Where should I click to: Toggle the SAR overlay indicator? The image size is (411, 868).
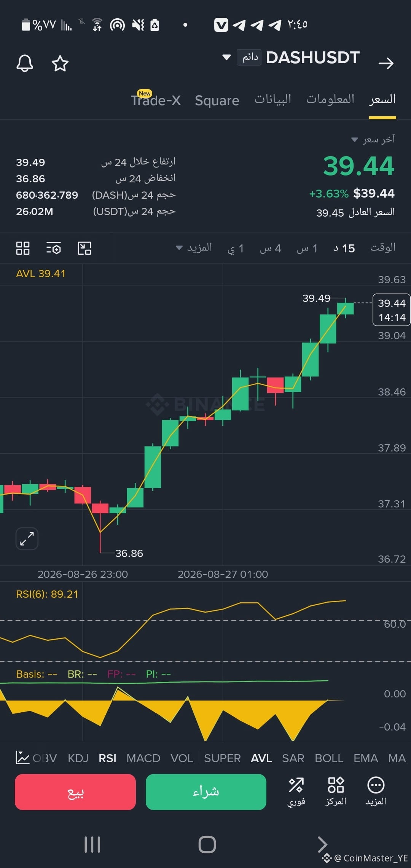[293, 758]
